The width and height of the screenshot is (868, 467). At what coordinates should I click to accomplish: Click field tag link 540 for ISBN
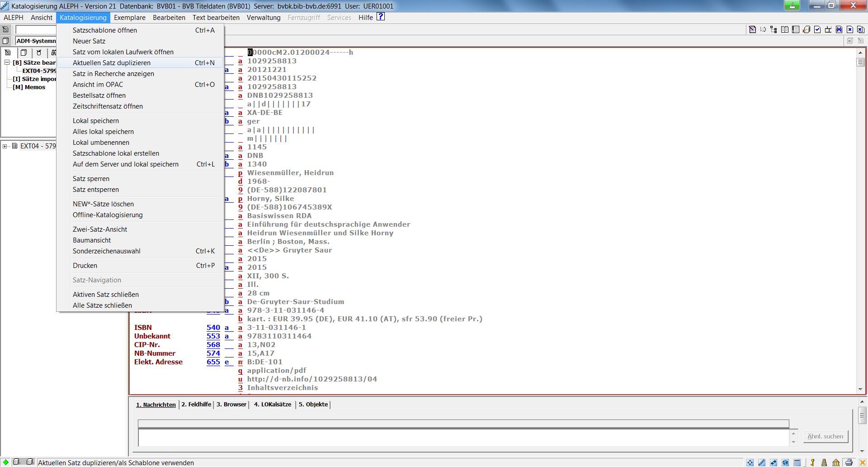click(x=213, y=328)
